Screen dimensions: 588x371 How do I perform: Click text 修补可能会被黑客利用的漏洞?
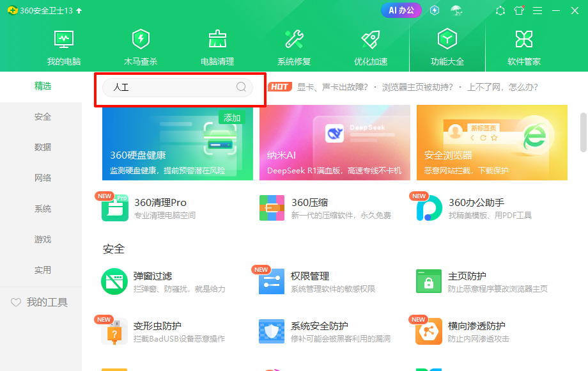coord(341,339)
